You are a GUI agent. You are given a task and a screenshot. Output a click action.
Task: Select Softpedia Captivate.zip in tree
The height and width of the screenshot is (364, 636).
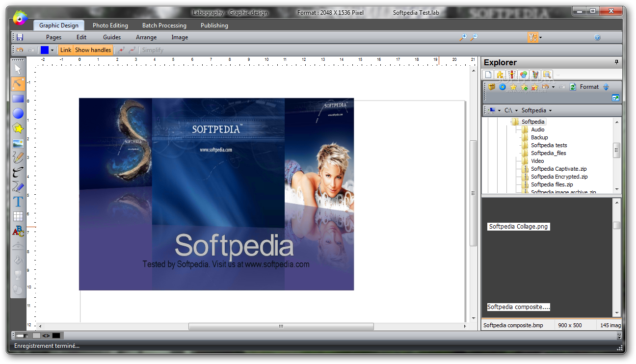point(558,169)
